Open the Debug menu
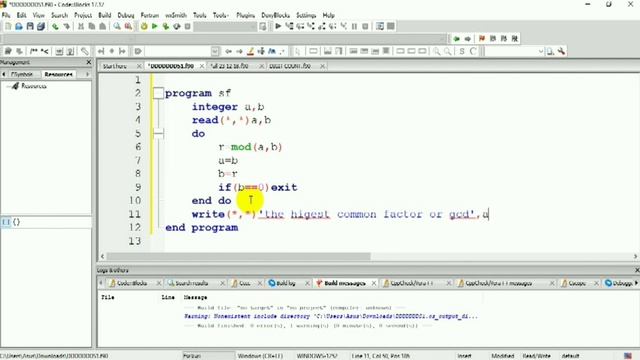 (126, 15)
